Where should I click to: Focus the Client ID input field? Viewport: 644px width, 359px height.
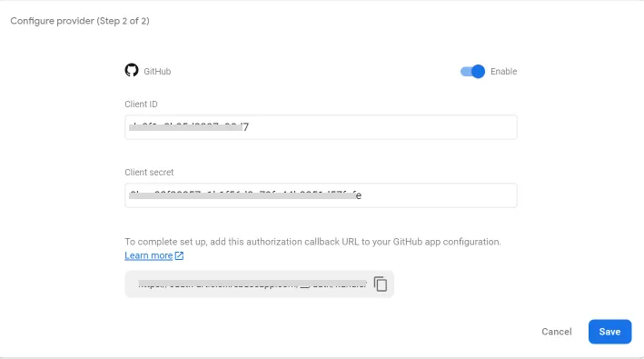[321, 127]
